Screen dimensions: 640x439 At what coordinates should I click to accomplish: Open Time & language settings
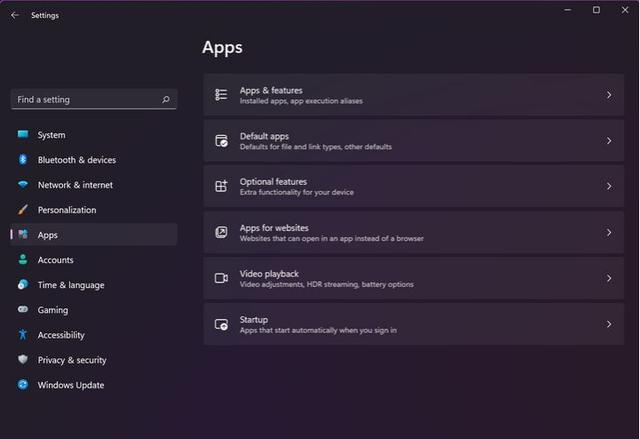point(94,285)
